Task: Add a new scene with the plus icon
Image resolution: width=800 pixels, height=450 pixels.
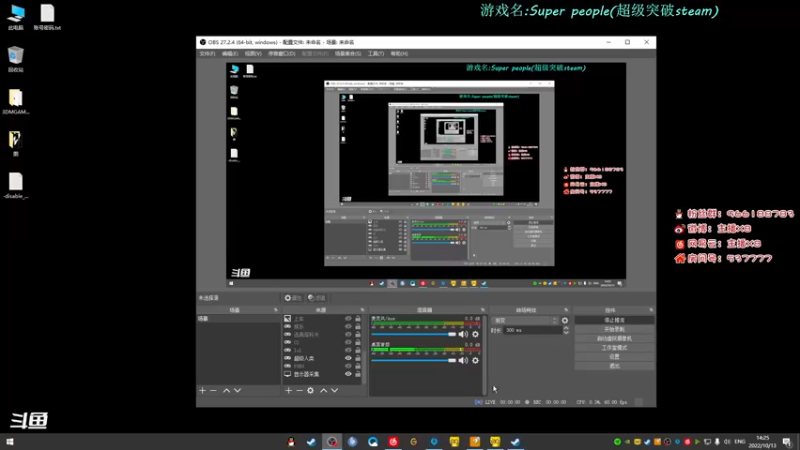Action: (x=203, y=390)
